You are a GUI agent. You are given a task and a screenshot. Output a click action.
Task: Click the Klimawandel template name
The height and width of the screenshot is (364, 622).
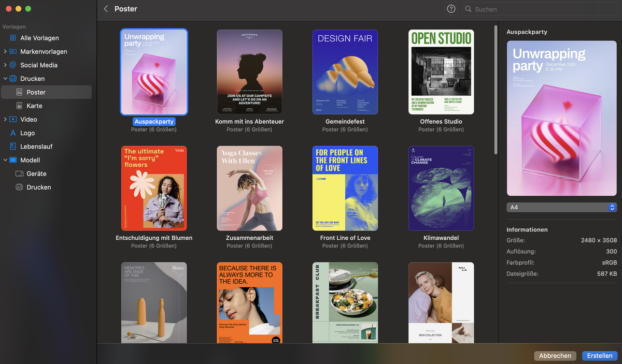pyautogui.click(x=441, y=238)
